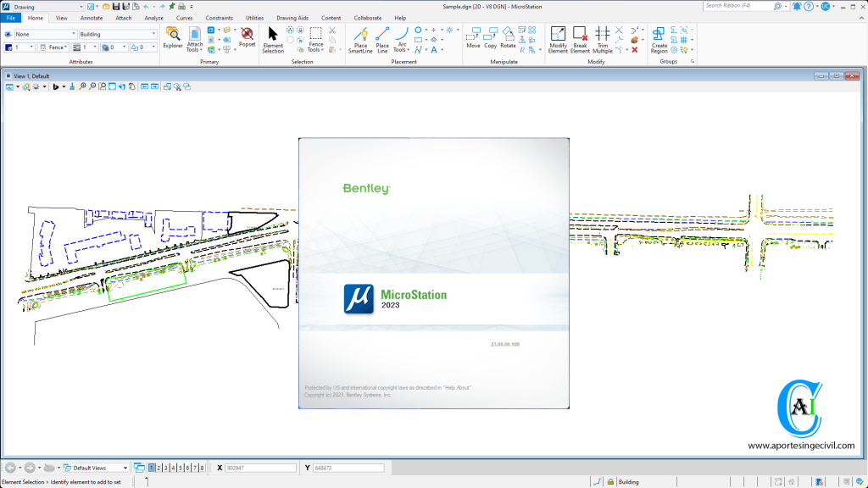868x488 pixels.
Task: Switch to the Annotate ribbon tab
Action: 91,17
